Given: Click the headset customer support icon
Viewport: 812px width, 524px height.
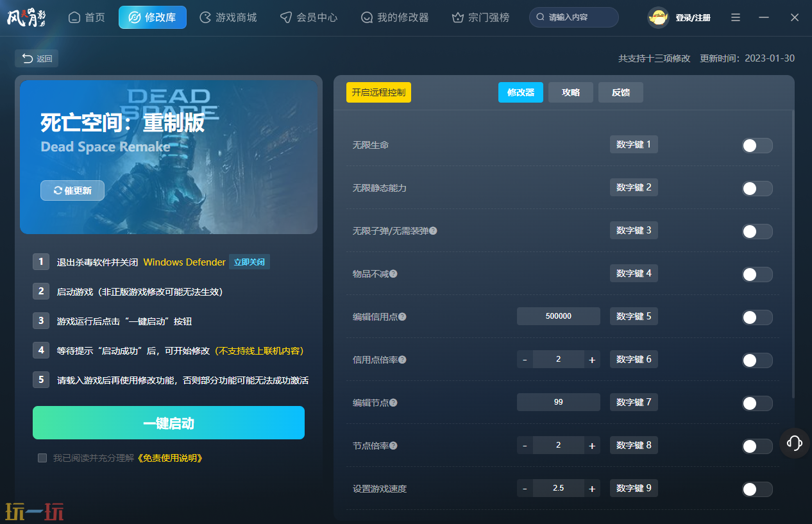Looking at the screenshot, I should click(x=794, y=443).
